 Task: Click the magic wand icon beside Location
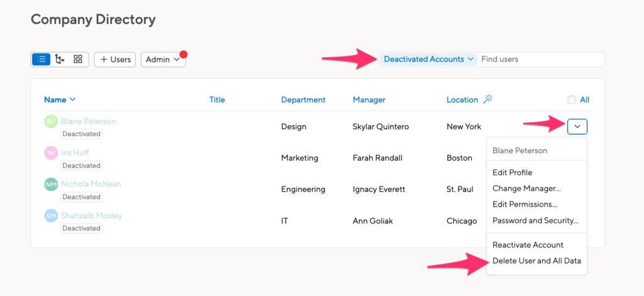(488, 99)
